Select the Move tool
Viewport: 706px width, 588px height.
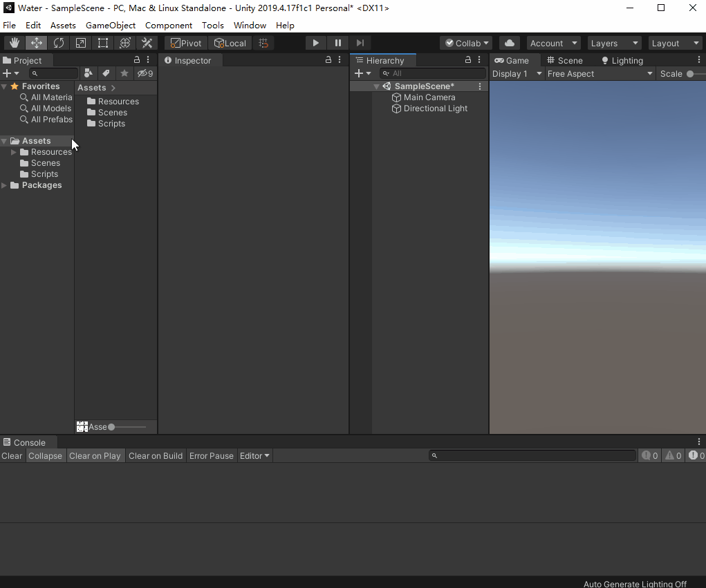click(37, 43)
